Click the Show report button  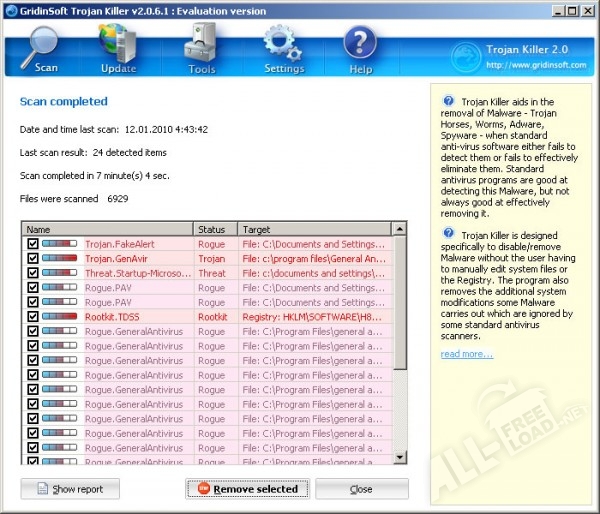point(71,489)
